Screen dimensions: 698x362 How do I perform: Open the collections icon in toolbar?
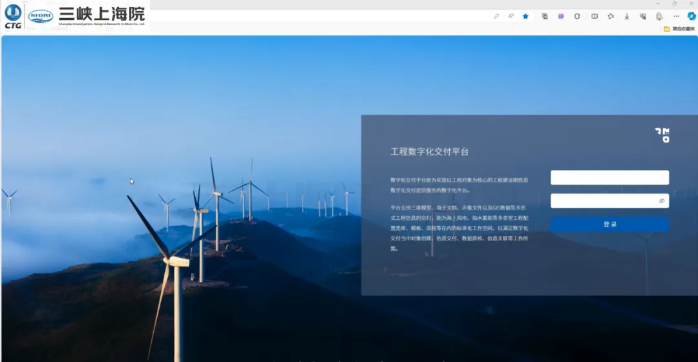click(x=544, y=16)
